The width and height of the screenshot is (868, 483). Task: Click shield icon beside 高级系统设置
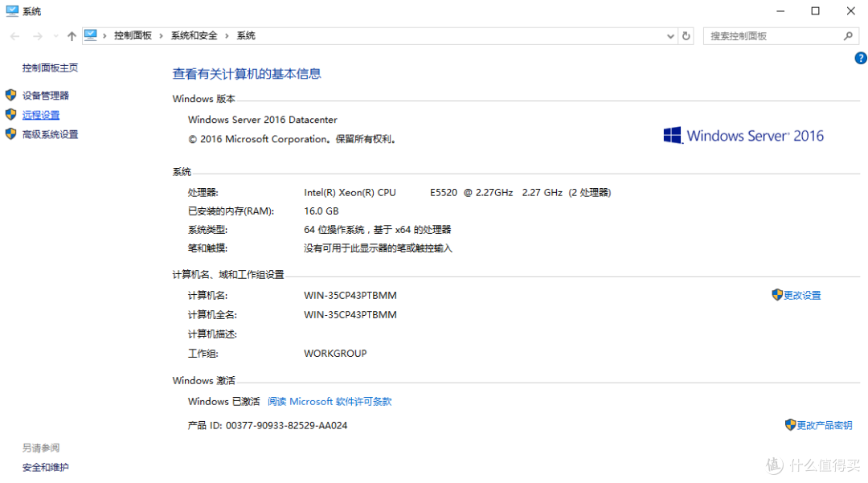(x=10, y=133)
